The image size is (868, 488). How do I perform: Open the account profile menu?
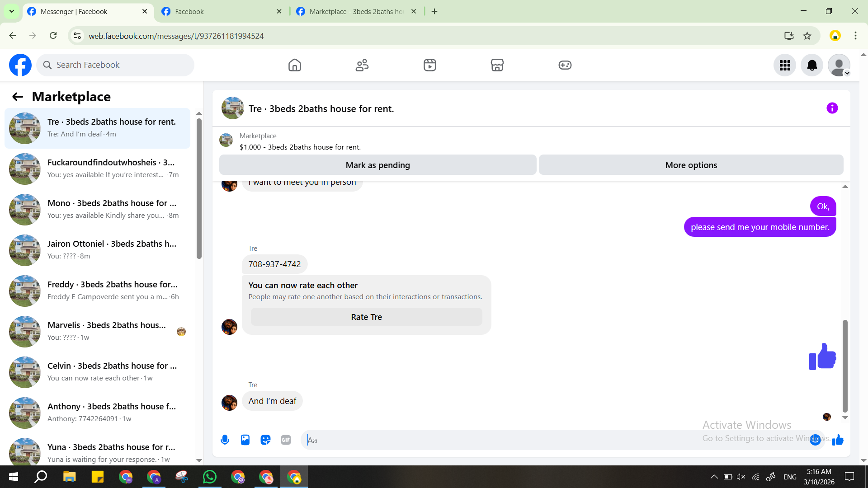pyautogui.click(x=839, y=65)
